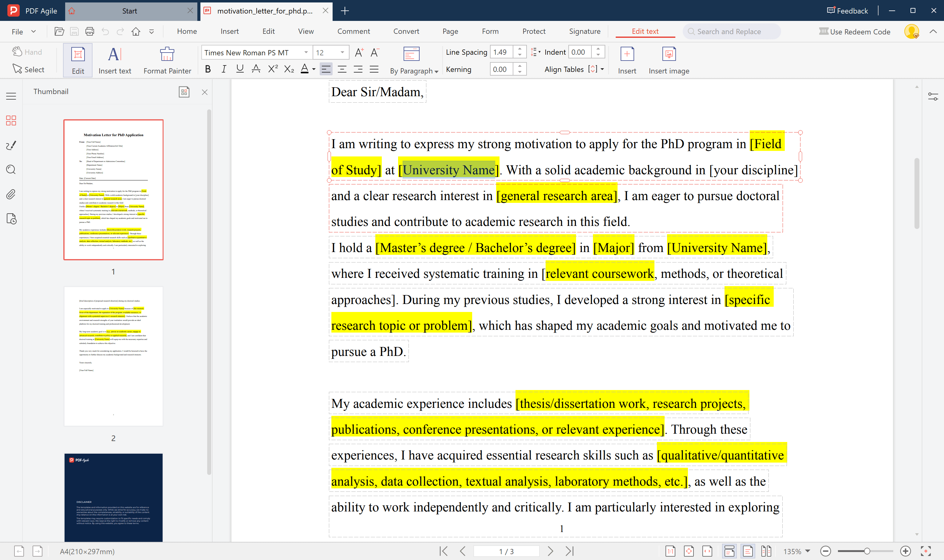
Task: Open the attachments panel
Action: coord(10,194)
